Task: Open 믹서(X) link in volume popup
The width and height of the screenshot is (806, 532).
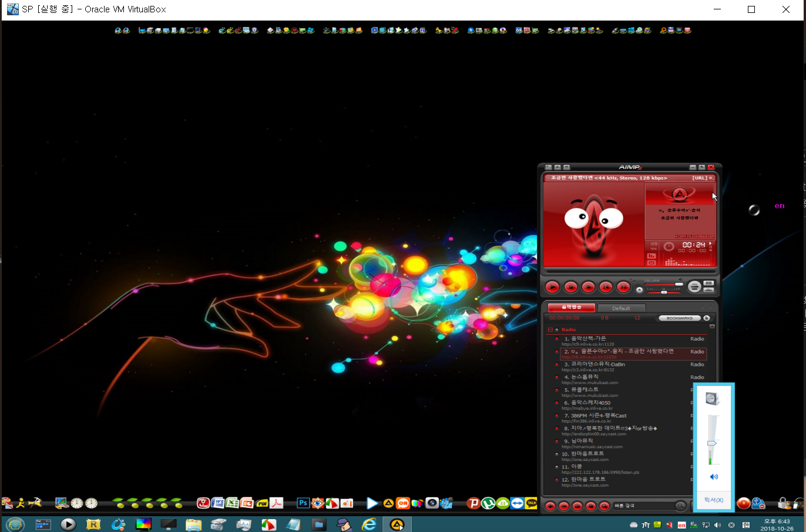Action: [x=714, y=500]
